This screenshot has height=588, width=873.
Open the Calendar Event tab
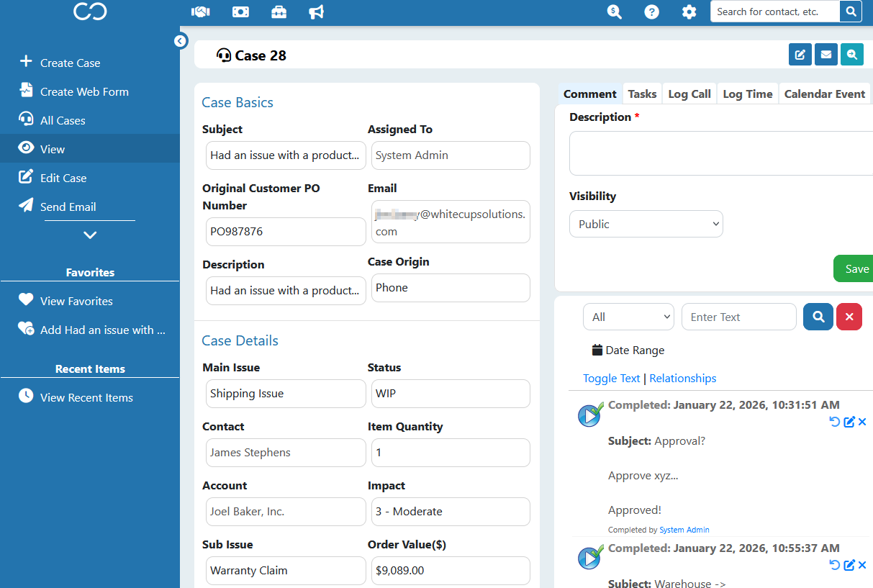pos(825,94)
